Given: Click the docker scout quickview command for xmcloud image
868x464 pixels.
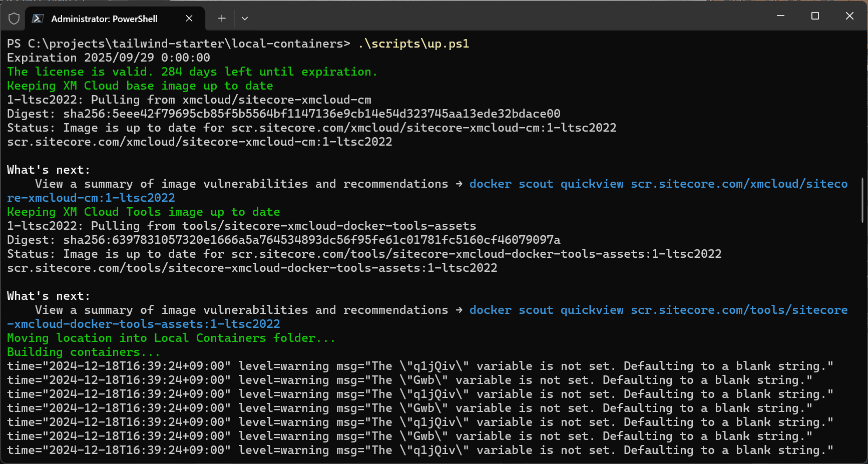Looking at the screenshot, I should click(546, 184).
